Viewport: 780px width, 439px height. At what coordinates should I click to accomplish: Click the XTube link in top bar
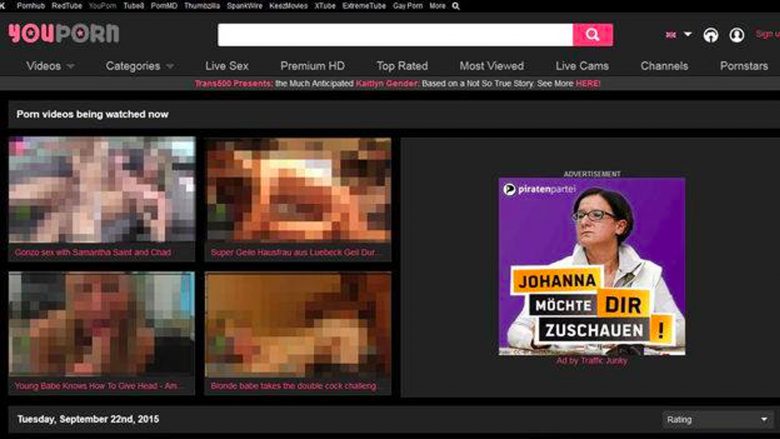click(325, 6)
